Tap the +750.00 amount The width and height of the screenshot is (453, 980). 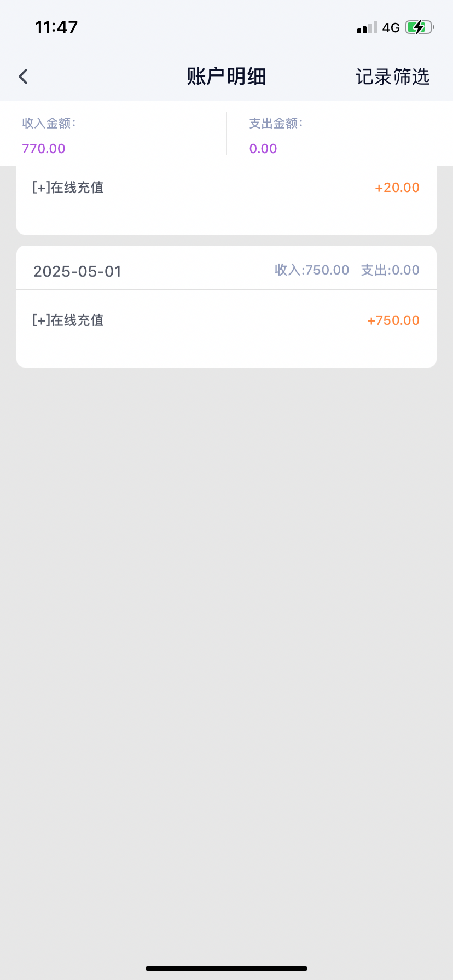pyautogui.click(x=393, y=320)
